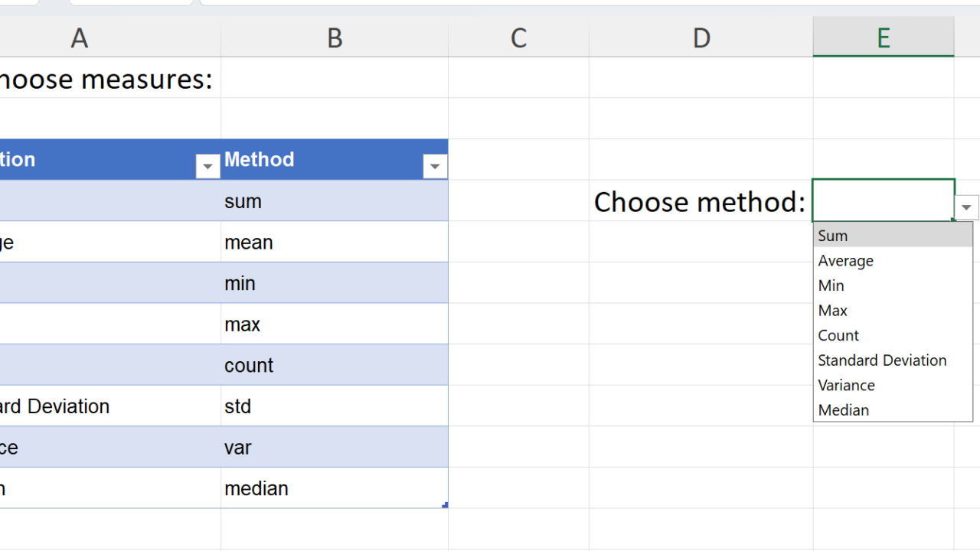The height and width of the screenshot is (551, 980).
Task: Select the table cell containing "std"
Action: pyautogui.click(x=334, y=406)
